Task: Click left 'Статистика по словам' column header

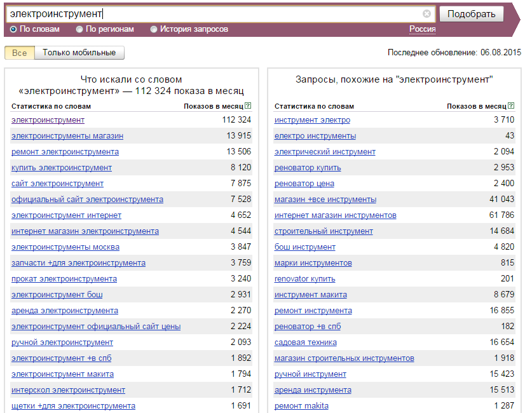Action: (51, 107)
